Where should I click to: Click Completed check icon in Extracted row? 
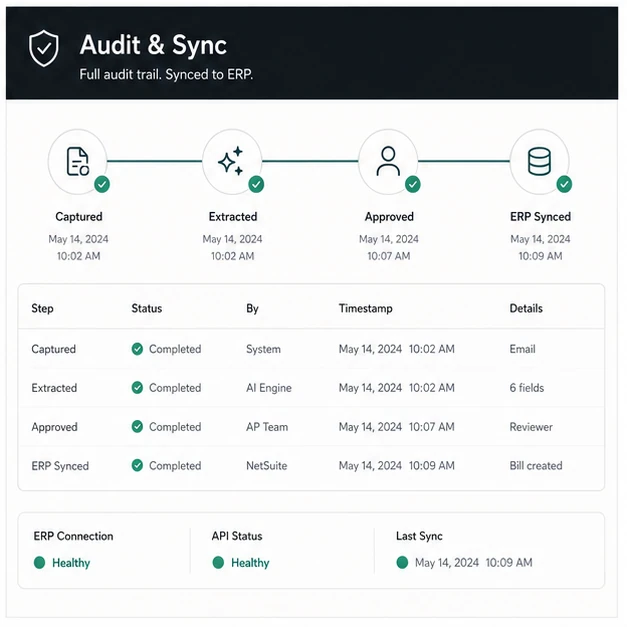click(x=137, y=387)
